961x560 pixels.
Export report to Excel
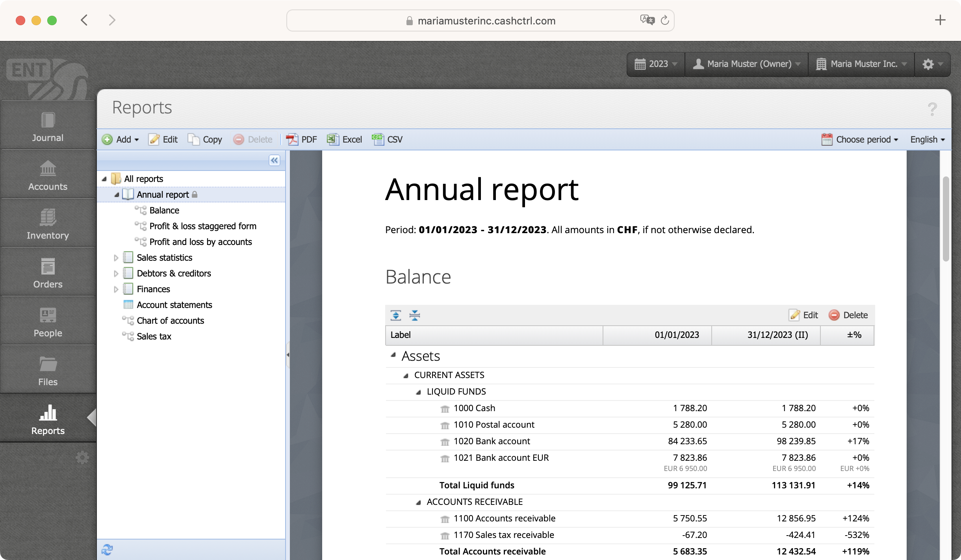[x=344, y=139]
